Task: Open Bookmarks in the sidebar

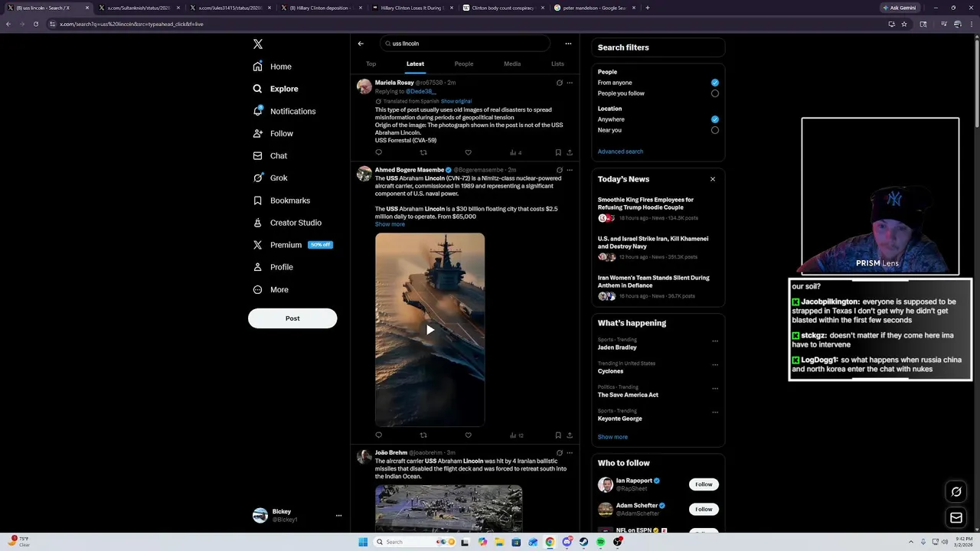Action: pos(282,201)
